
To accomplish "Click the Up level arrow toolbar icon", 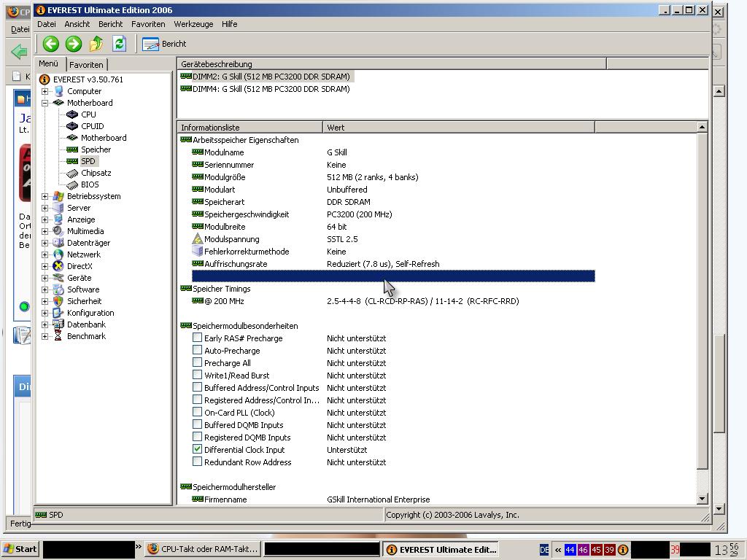I will point(96,44).
